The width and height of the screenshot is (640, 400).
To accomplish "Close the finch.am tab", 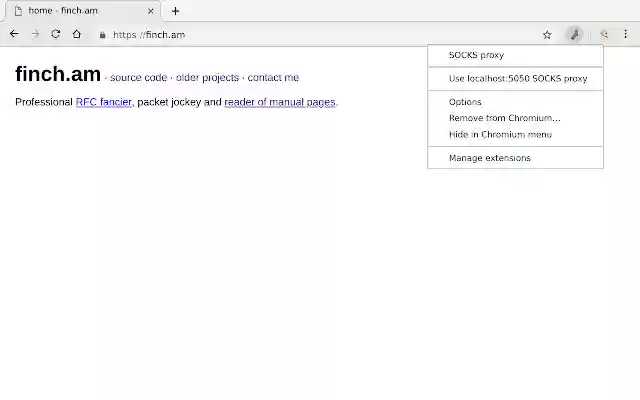I will 151,11.
